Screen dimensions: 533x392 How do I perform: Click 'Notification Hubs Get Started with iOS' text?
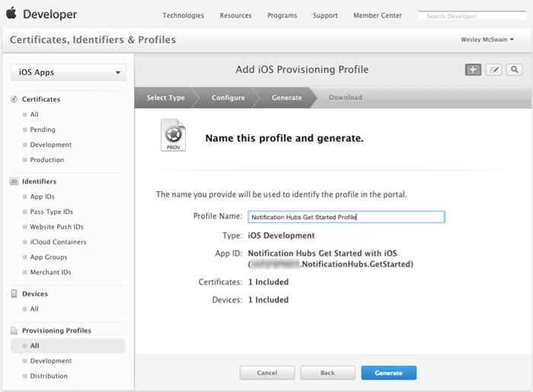[322, 253]
